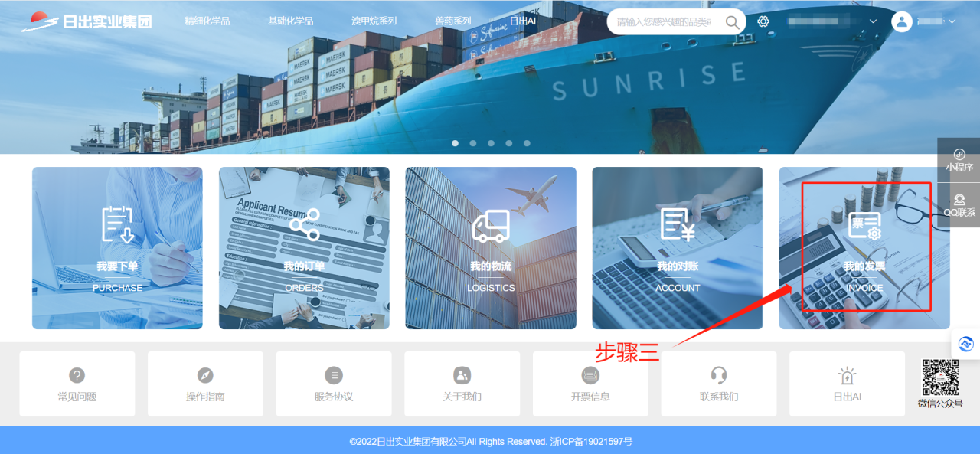The height and width of the screenshot is (454, 980).
Task: Click the 联系我们 headset button
Action: pyautogui.click(x=718, y=384)
